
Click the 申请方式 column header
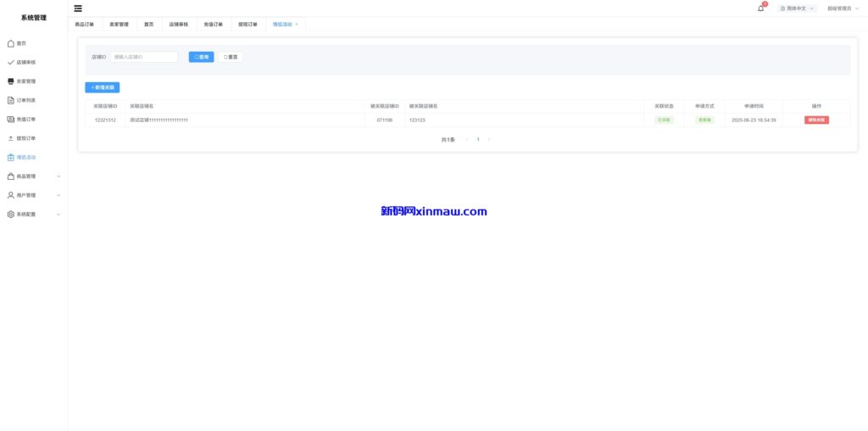pos(704,106)
